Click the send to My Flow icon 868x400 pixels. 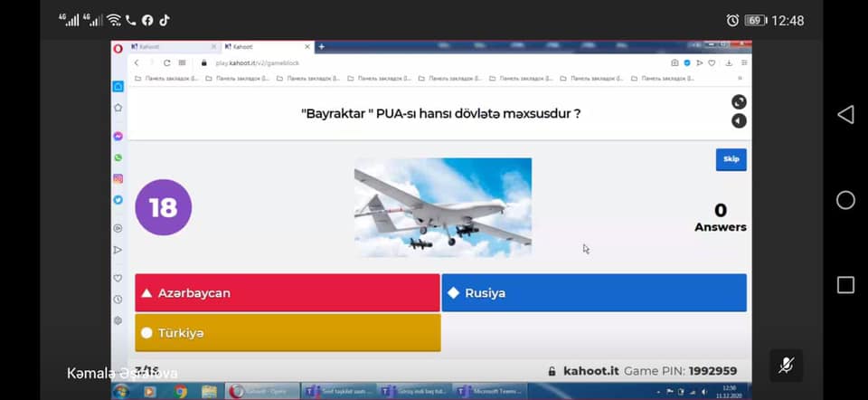[x=700, y=63]
